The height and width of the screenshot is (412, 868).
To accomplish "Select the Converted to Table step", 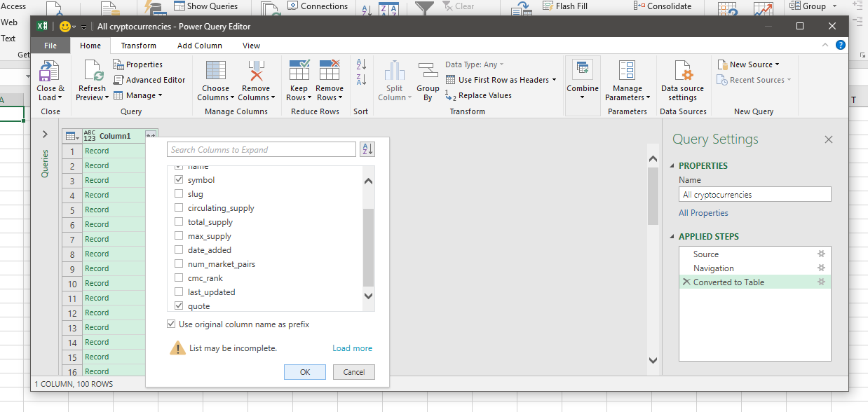I will pyautogui.click(x=754, y=282).
